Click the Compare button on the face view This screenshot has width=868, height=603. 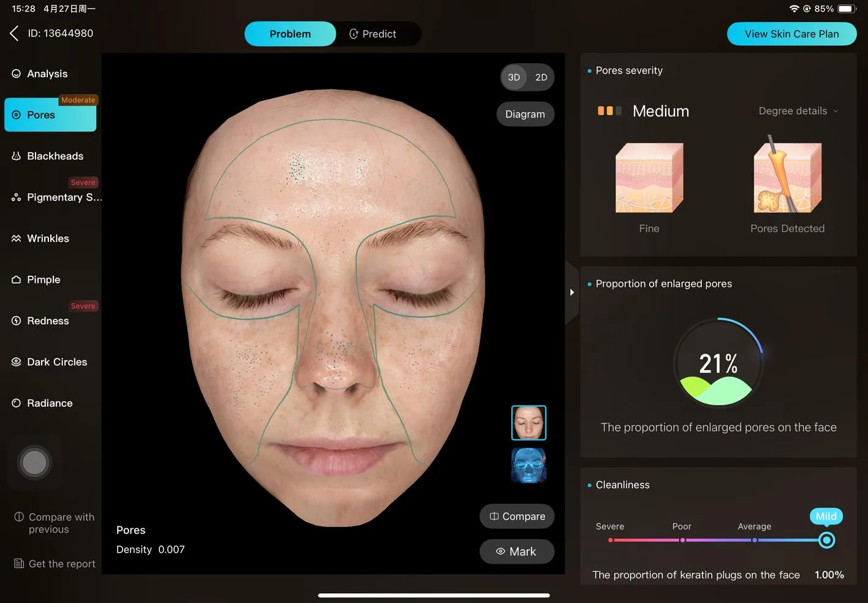click(x=517, y=516)
